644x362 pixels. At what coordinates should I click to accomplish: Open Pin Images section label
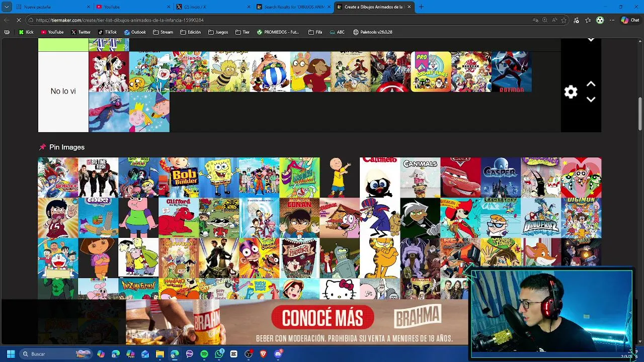click(67, 147)
